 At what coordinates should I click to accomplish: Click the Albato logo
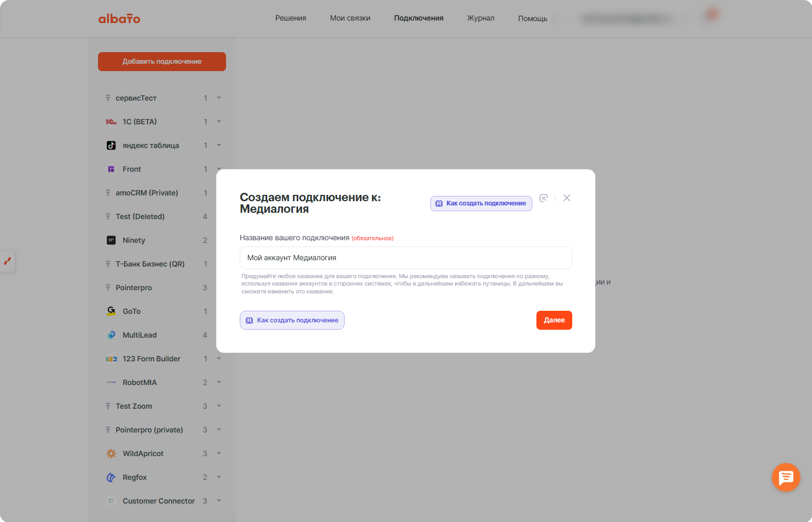coord(119,18)
